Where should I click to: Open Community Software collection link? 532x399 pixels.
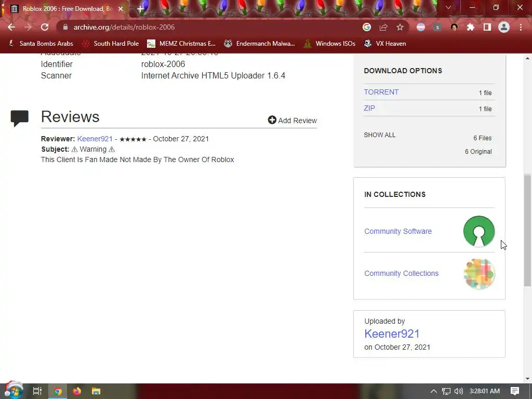[x=397, y=231]
